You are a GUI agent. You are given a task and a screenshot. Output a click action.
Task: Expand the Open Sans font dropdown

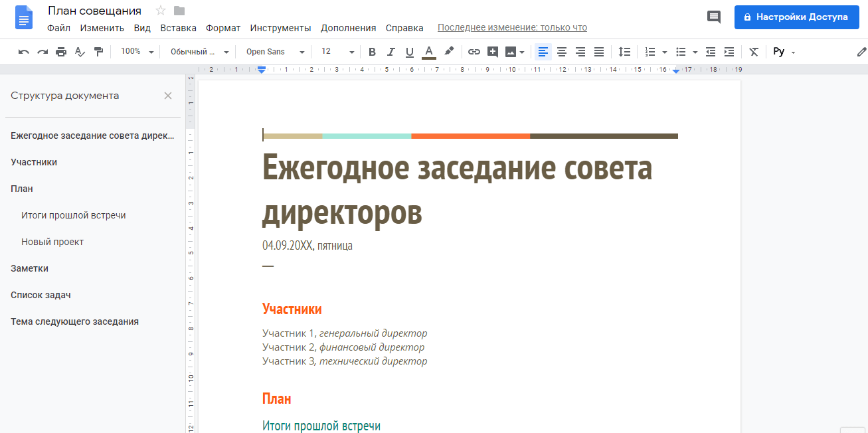pos(274,52)
